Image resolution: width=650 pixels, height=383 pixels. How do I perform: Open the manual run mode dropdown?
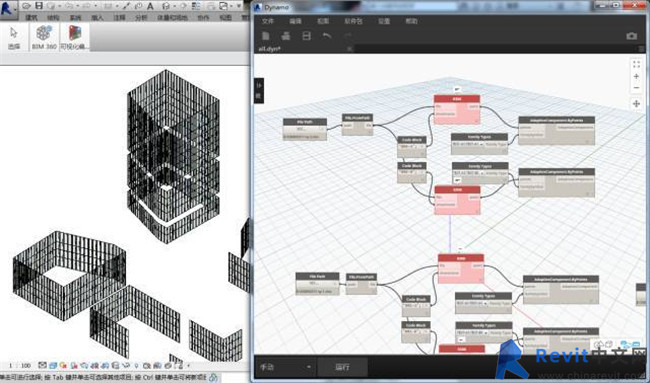click(285, 367)
